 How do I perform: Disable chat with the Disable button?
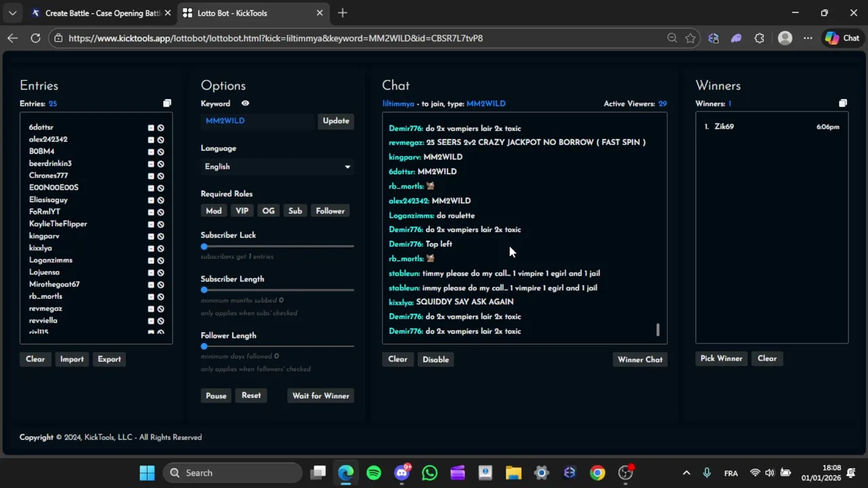[x=435, y=359]
